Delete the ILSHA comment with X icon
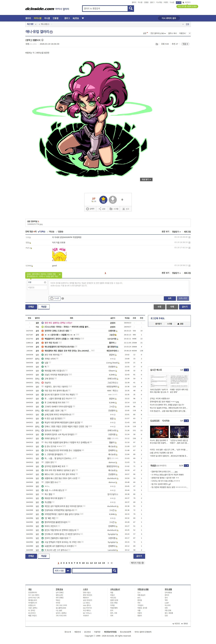 tap(189, 266)
